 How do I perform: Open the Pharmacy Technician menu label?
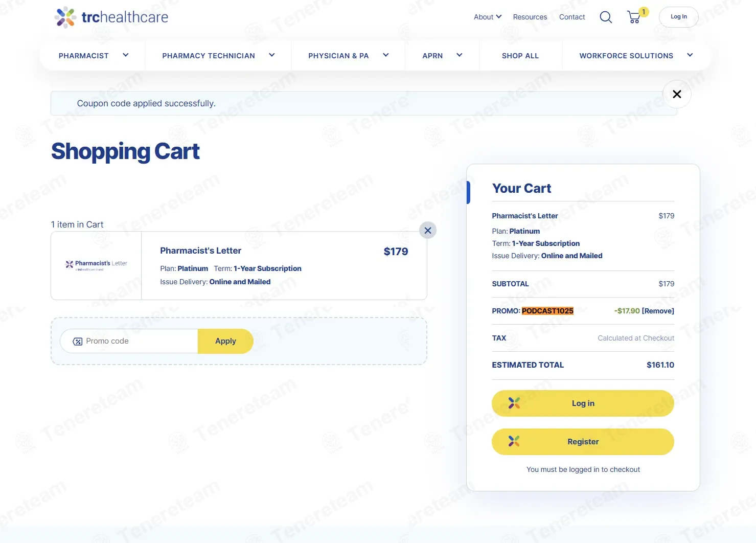pos(209,56)
